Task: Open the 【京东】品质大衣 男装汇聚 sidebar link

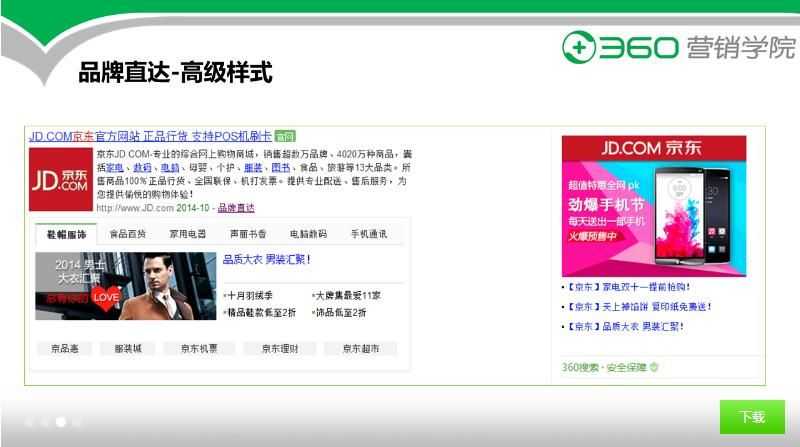Action: [625, 327]
